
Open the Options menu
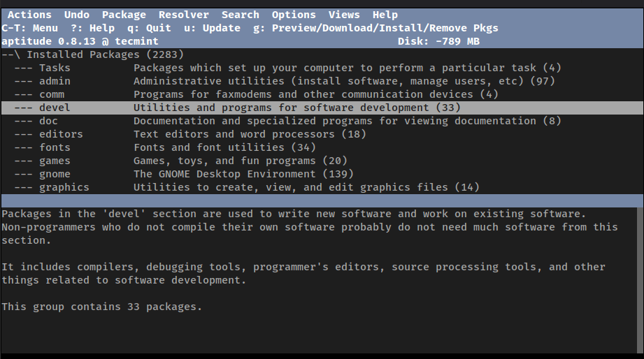(x=294, y=15)
